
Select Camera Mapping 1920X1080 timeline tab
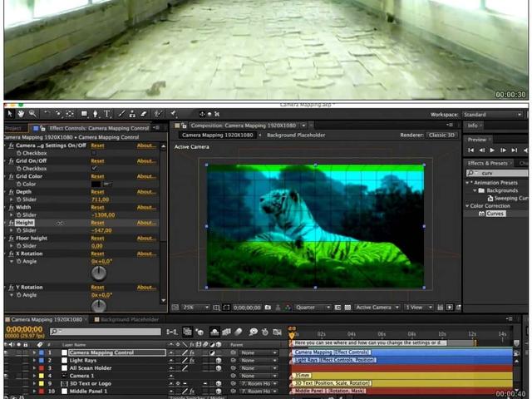[47, 319]
